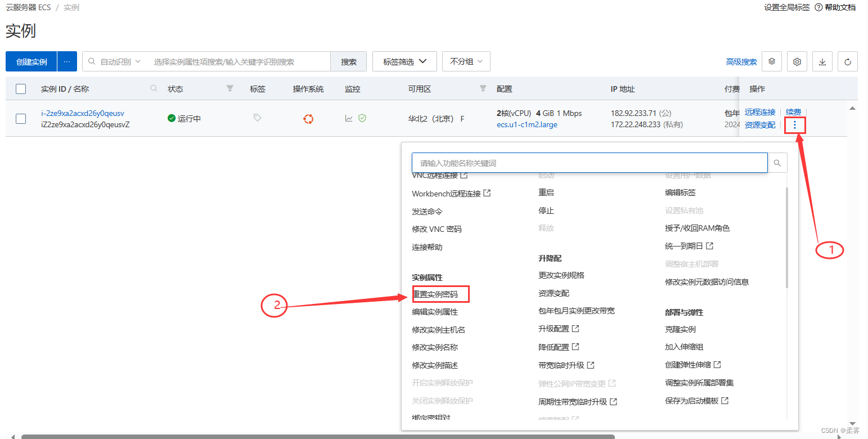The image size is (868, 439).
Task: Click the 创建实例 button
Action: (32, 62)
